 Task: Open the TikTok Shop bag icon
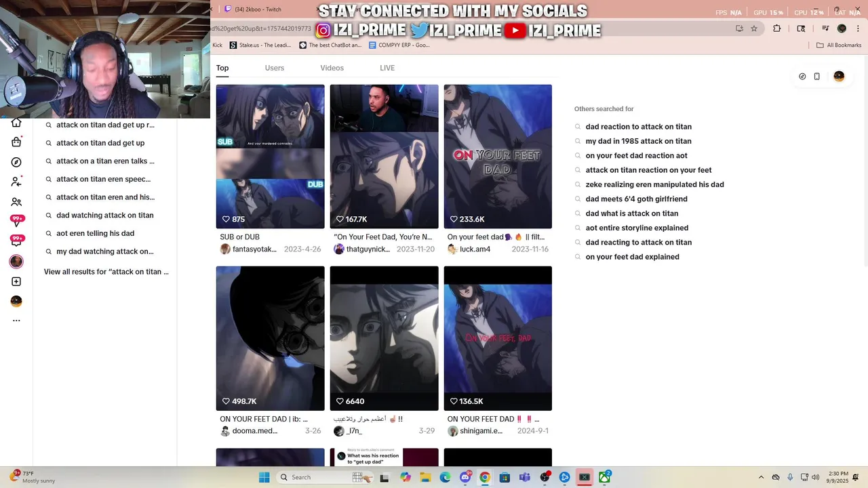click(16, 142)
